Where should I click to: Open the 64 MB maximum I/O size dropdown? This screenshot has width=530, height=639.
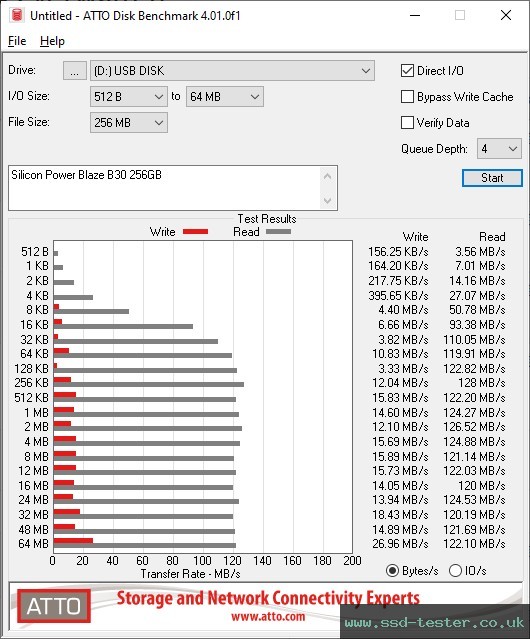(225, 97)
